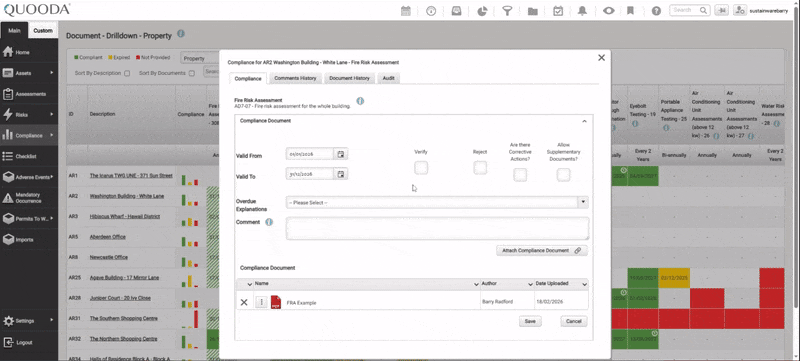The width and height of the screenshot is (800, 361).
Task: Click the bookmark icon
Action: click(x=631, y=11)
